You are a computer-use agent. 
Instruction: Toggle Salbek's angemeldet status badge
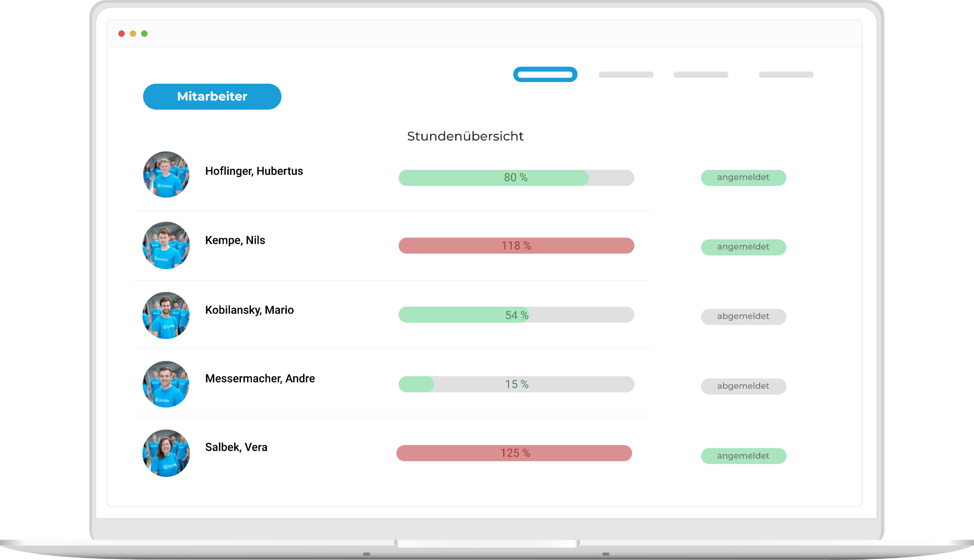click(743, 456)
